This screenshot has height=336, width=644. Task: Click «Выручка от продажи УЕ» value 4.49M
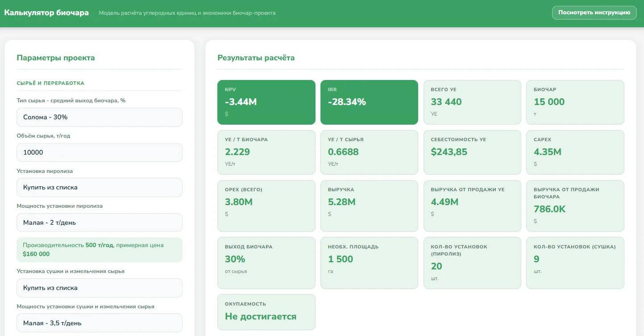[x=445, y=202]
